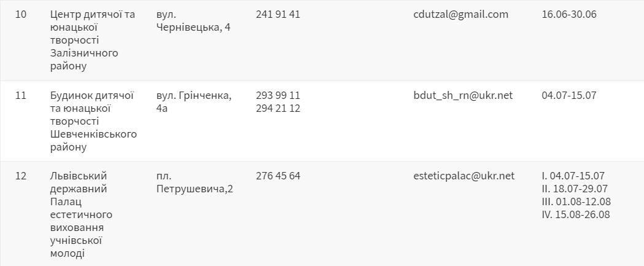Image resolution: width=644 pixels, height=266 pixels.
Task: Click session IV dates 15.08-26.08
Action: [575, 214]
